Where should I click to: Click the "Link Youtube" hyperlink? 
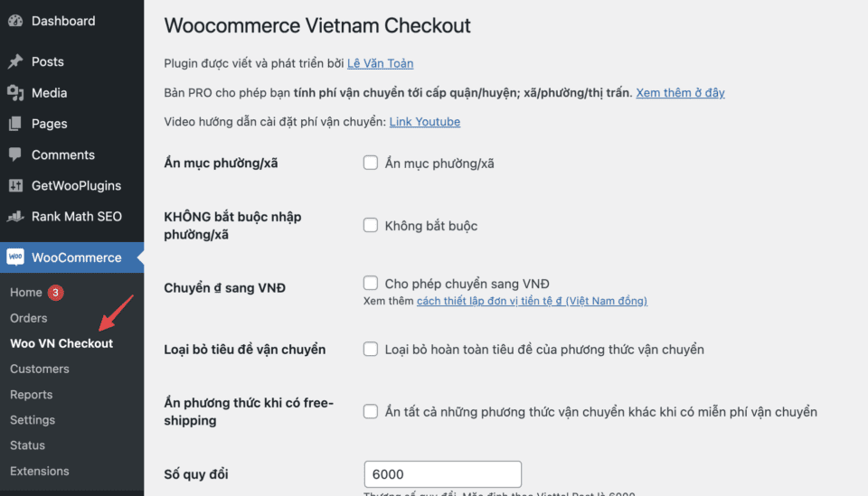coord(424,122)
